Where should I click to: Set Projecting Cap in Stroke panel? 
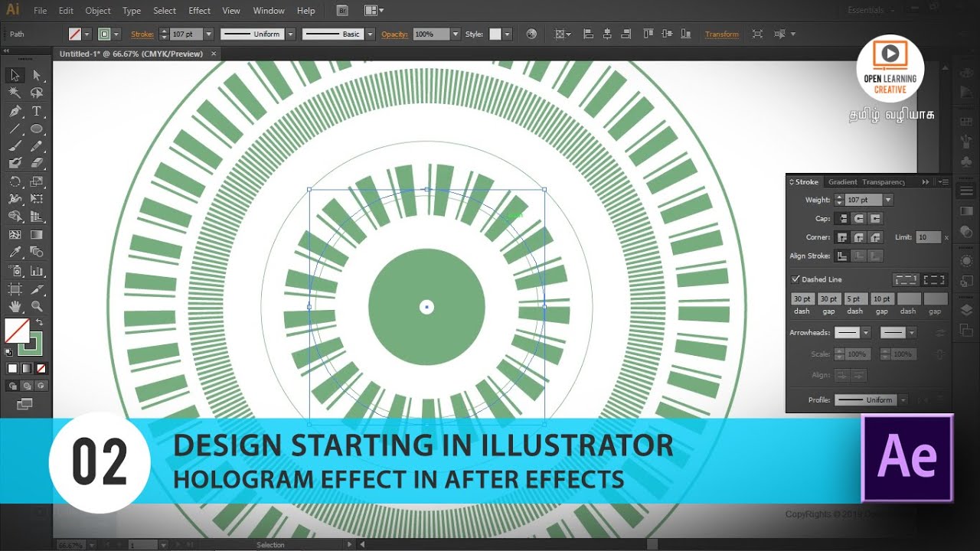[875, 219]
